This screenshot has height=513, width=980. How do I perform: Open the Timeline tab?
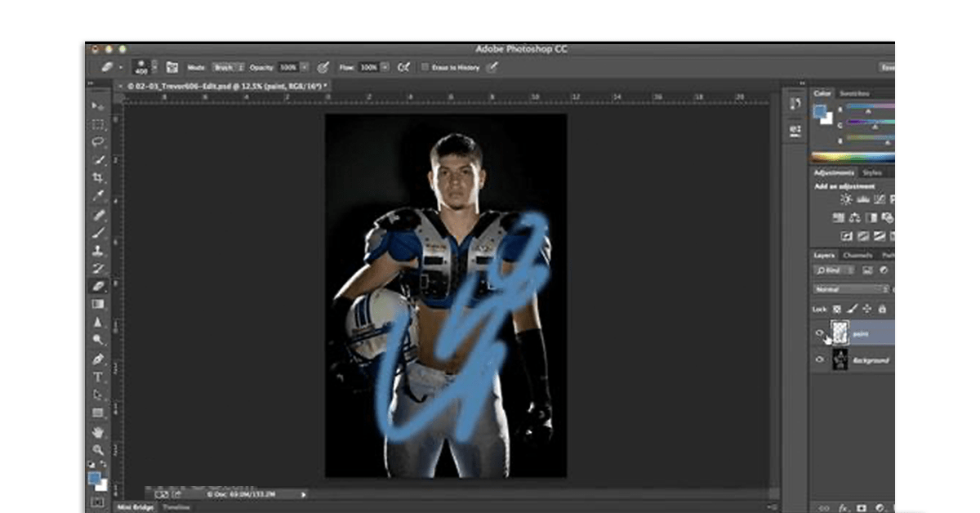176,507
